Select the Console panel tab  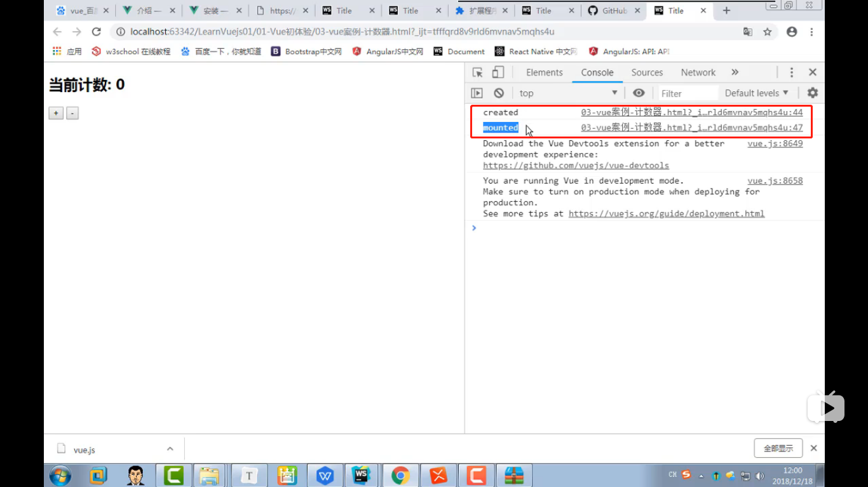[597, 72]
